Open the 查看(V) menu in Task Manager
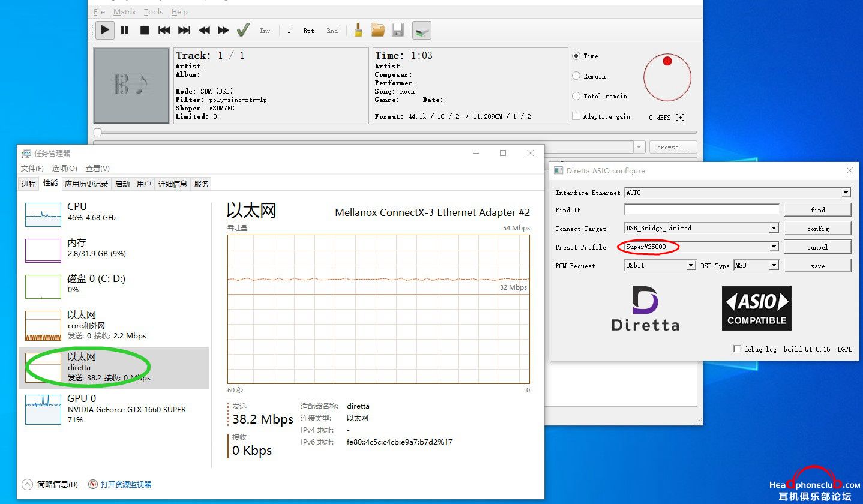 tap(98, 169)
